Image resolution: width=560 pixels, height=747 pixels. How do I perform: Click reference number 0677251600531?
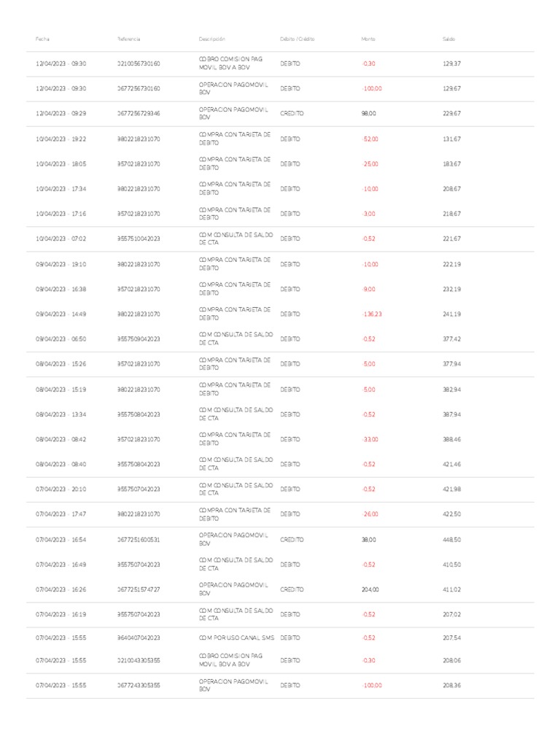[x=139, y=540]
